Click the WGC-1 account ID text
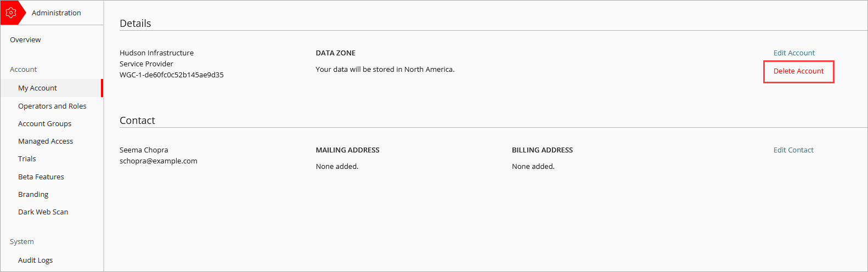868x272 pixels. point(171,75)
